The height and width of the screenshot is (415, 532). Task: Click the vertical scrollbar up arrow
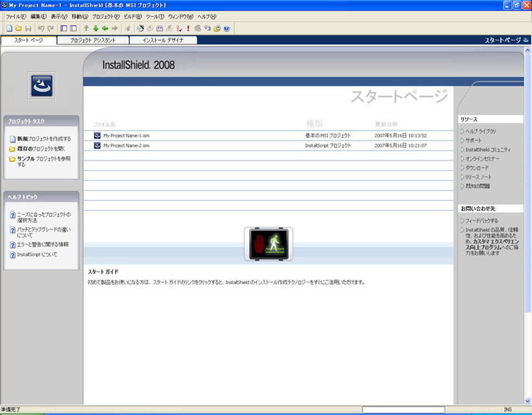[x=527, y=50]
